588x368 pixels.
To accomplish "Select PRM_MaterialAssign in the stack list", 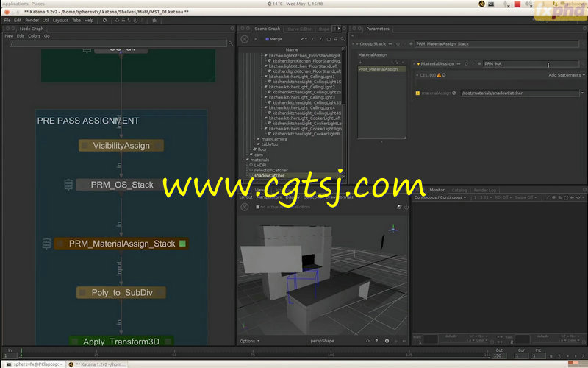I will pyautogui.click(x=381, y=69).
